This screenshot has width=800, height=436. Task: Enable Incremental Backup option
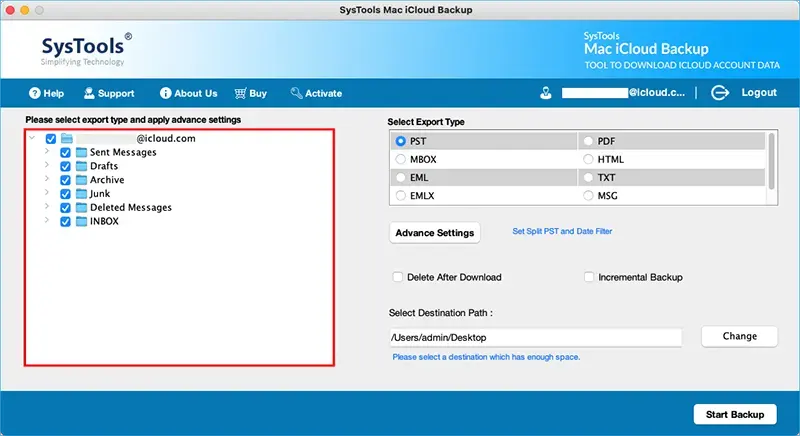point(589,277)
